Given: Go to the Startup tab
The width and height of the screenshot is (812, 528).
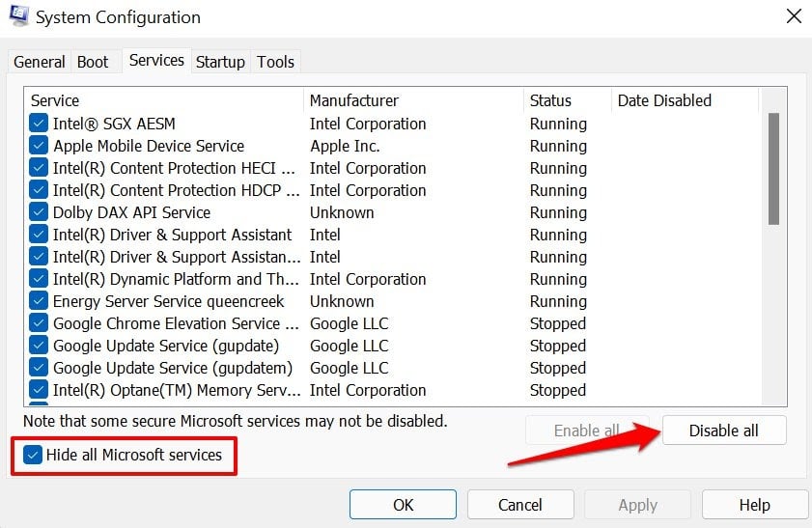Looking at the screenshot, I should [x=220, y=62].
